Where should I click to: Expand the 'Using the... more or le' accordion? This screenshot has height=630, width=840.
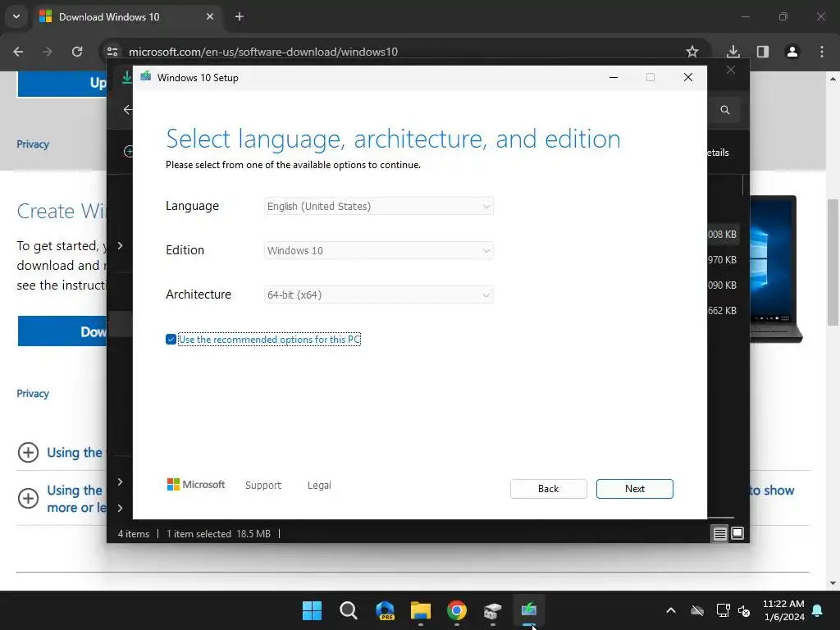28,498
